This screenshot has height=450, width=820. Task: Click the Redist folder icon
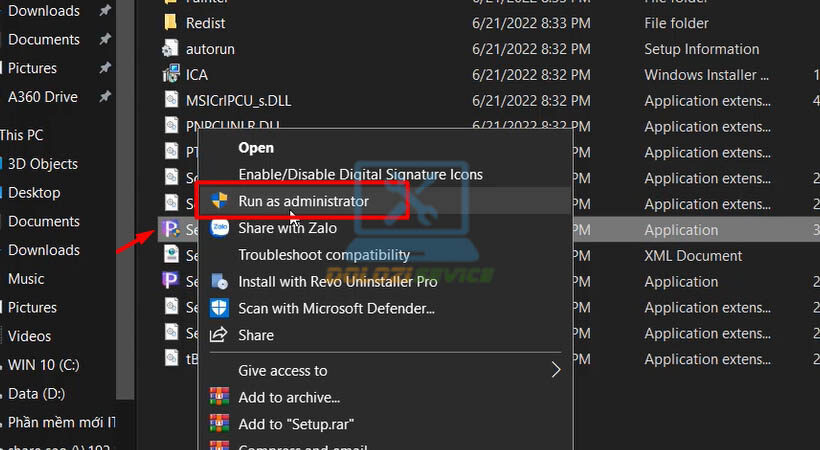[x=170, y=22]
